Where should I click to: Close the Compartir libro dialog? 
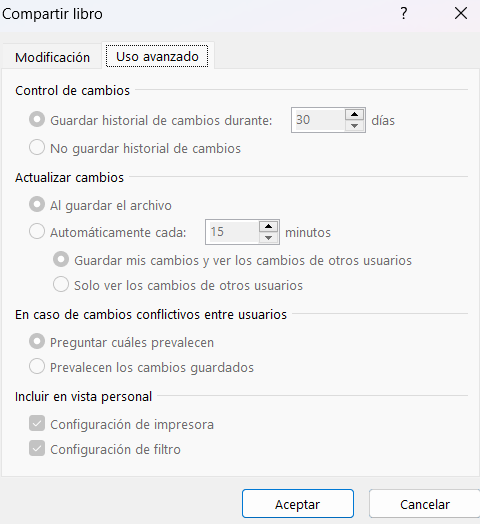(461, 14)
